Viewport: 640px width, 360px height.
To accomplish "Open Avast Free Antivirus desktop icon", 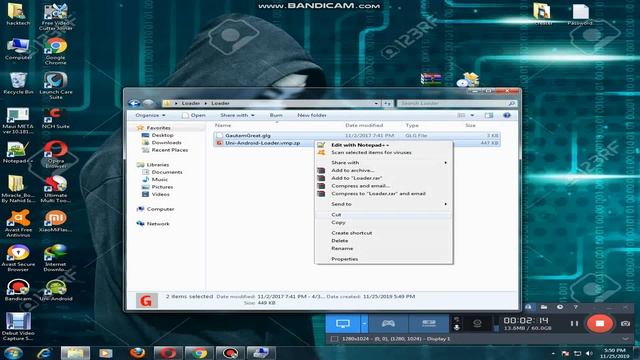I will 18,223.
